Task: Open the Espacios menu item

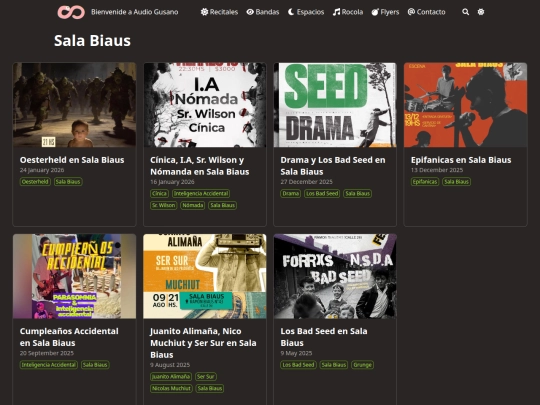Action: 306,12
